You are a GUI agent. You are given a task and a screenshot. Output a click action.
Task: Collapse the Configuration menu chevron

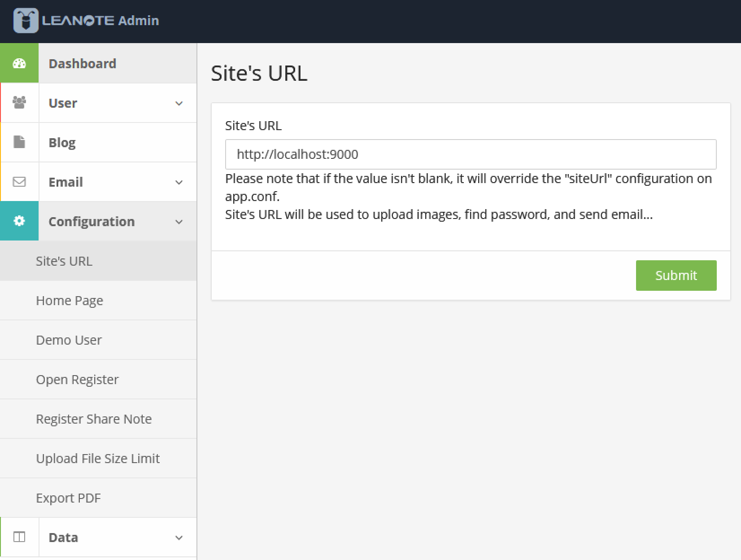coord(179,222)
